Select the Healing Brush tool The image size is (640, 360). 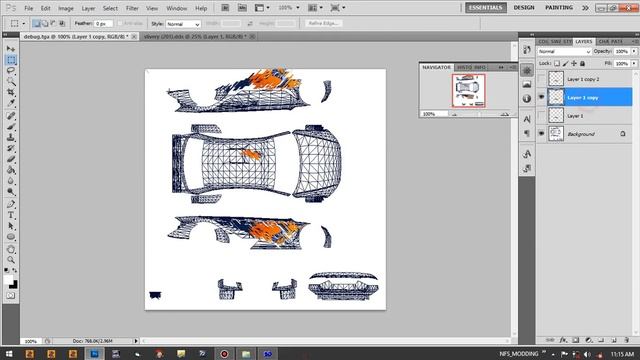tap(11, 116)
